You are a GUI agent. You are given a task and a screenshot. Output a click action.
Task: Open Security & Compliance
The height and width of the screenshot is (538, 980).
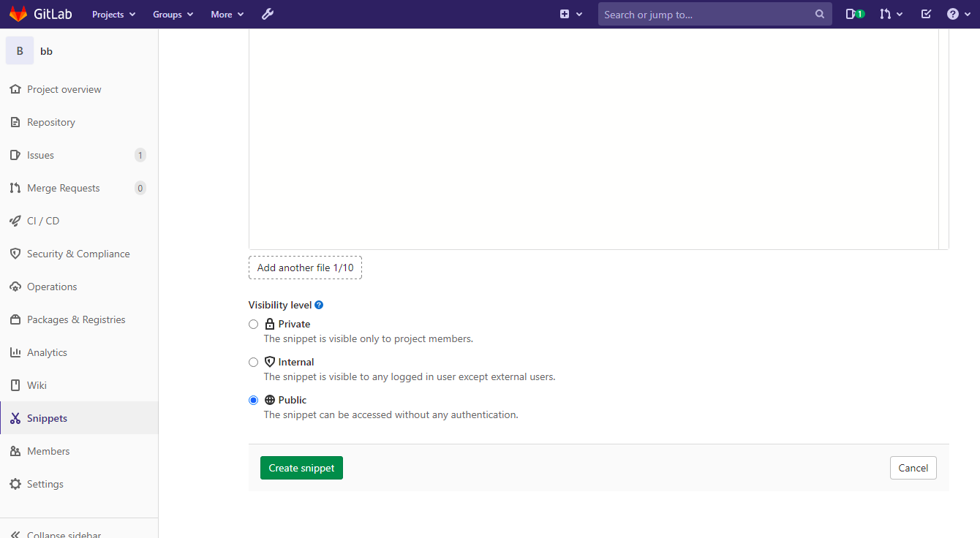78,253
